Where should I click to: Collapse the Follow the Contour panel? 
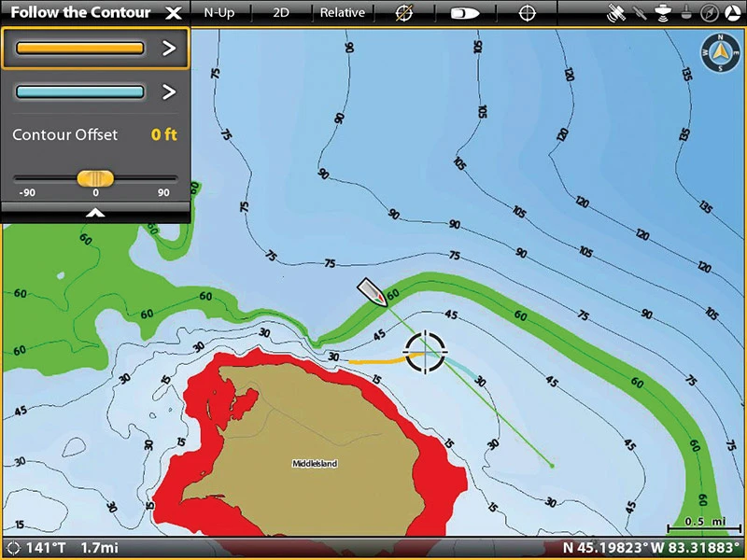point(95,213)
